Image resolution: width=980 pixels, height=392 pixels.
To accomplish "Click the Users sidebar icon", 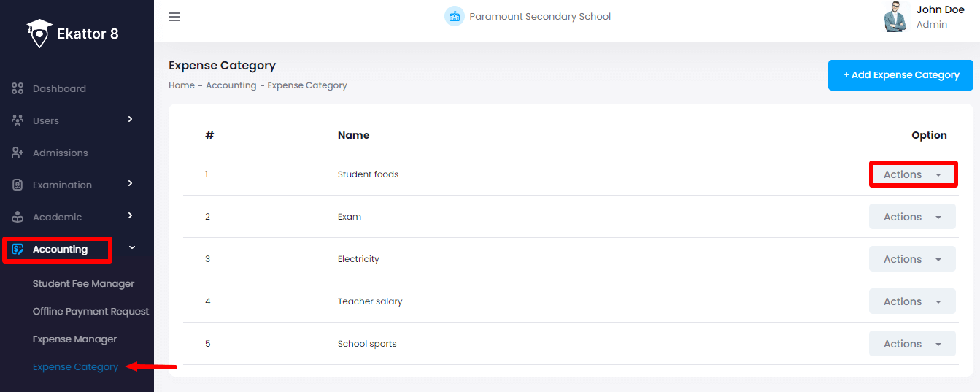I will coord(18,120).
